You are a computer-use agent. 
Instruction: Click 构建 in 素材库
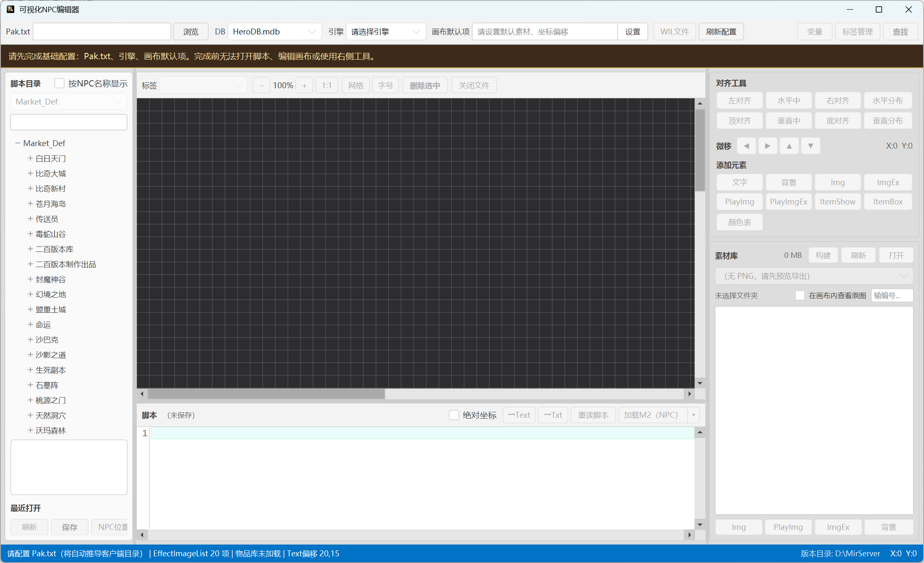point(823,255)
